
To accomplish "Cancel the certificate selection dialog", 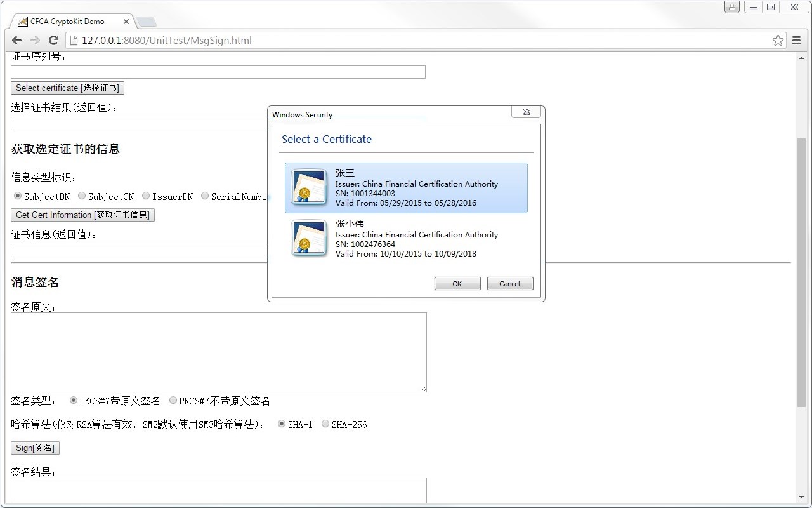I will 510,283.
